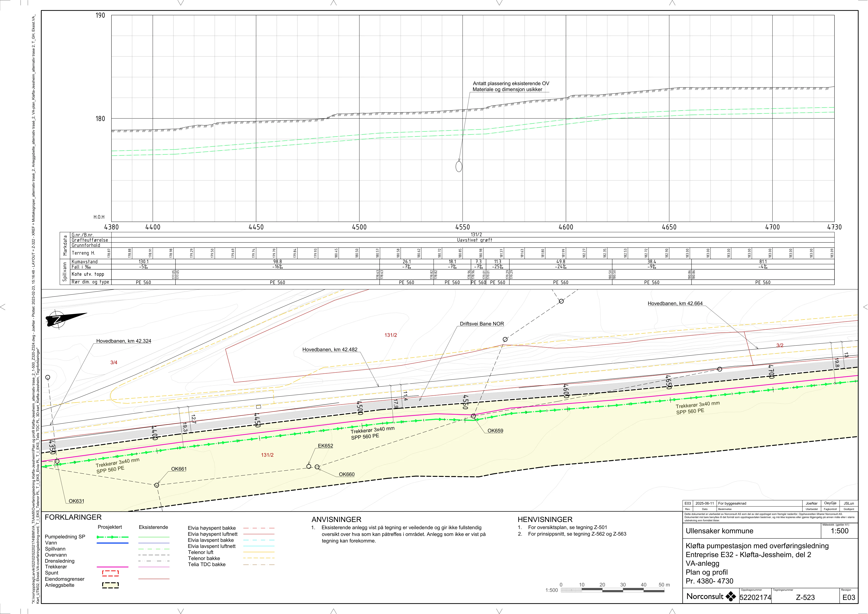The height and width of the screenshot is (614, 868).
Task: Click the FORKLARINGER heading
Action: pos(73,517)
